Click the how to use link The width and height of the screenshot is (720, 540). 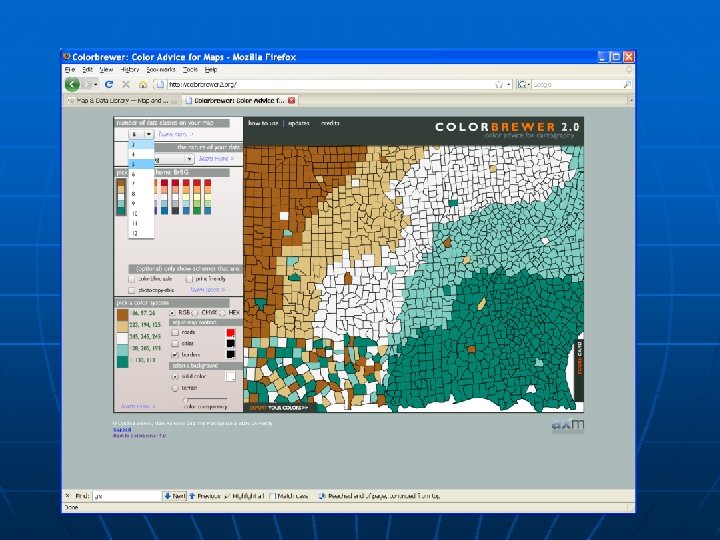pos(263,123)
